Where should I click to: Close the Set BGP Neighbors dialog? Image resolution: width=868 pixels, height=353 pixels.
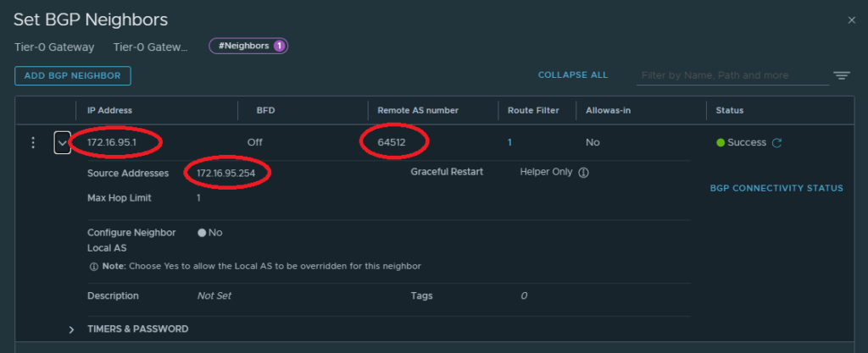pyautogui.click(x=851, y=19)
